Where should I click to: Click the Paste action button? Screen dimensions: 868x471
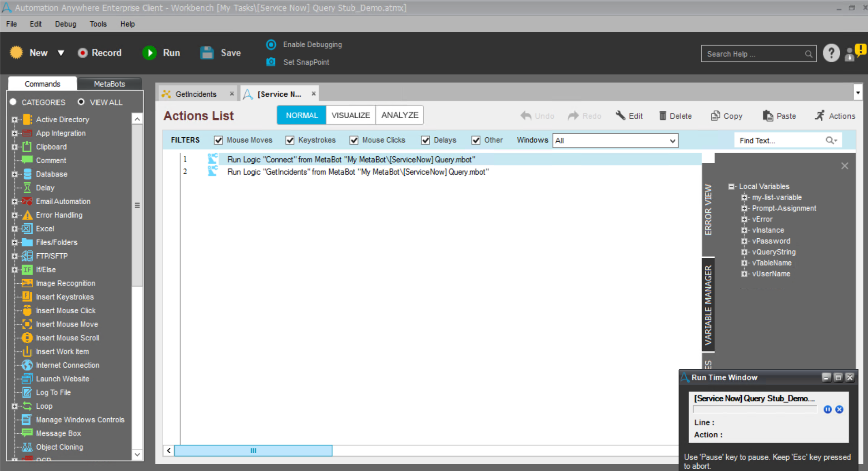click(779, 116)
